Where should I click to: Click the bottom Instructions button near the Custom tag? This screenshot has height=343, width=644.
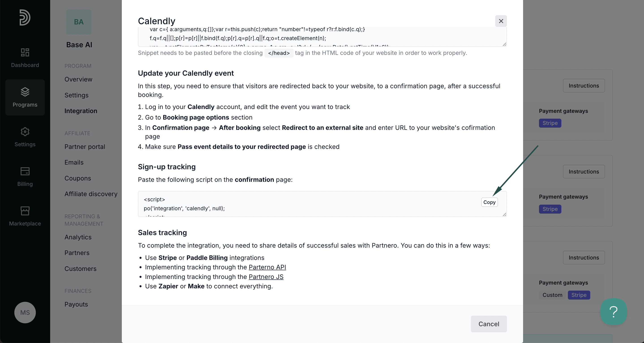pyautogui.click(x=584, y=257)
